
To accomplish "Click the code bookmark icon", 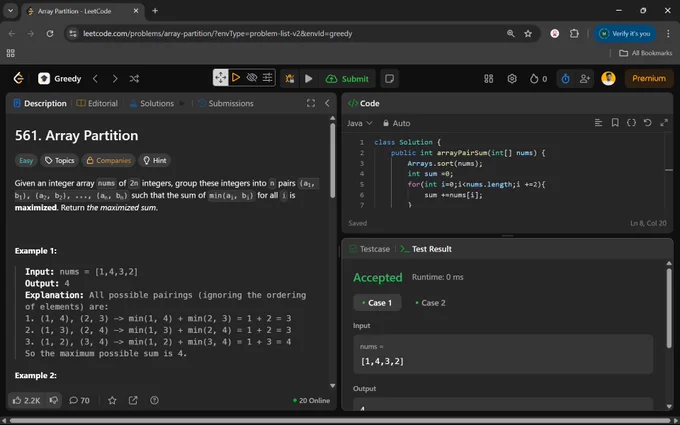I will [x=615, y=123].
